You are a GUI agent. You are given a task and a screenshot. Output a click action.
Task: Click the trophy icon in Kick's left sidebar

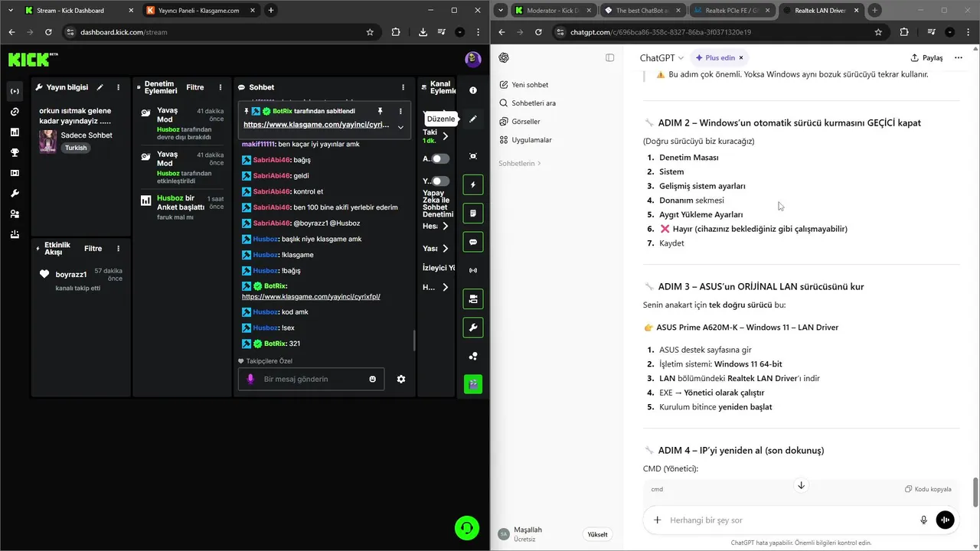[x=15, y=152]
